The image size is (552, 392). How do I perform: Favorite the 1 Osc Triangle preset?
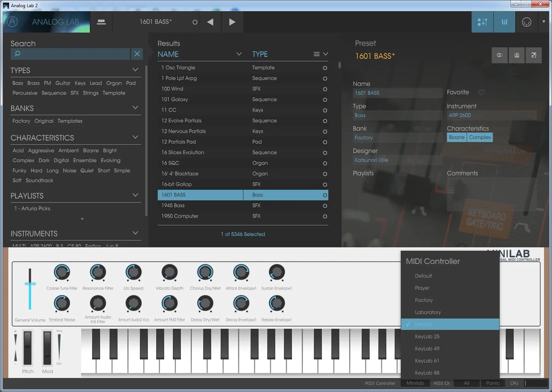[325, 68]
